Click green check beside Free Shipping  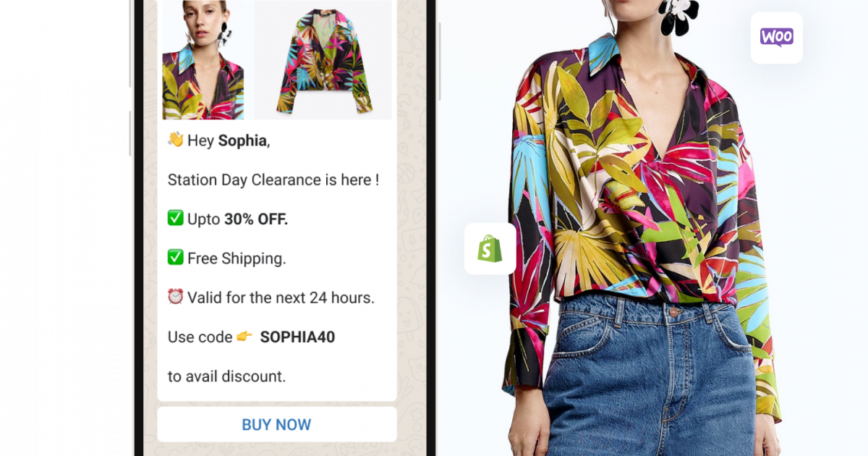[x=176, y=258]
